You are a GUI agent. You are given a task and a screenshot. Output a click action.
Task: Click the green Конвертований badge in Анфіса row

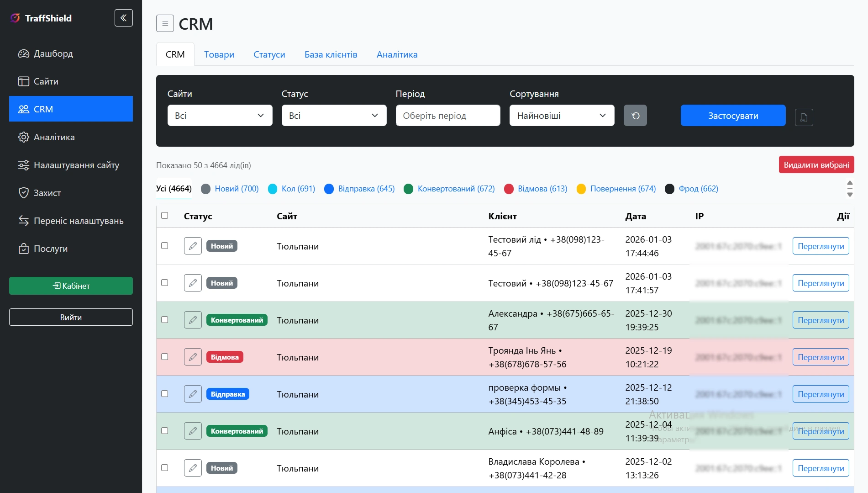pyautogui.click(x=237, y=431)
